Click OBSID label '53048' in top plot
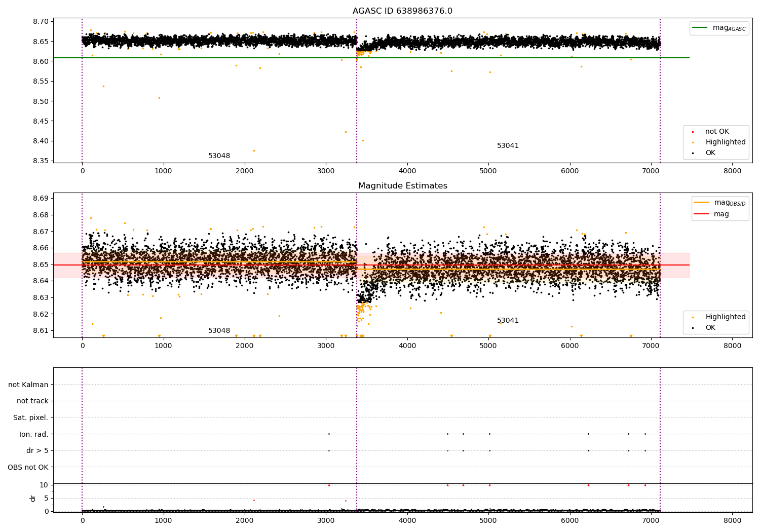760x532 pixels. [x=219, y=156]
